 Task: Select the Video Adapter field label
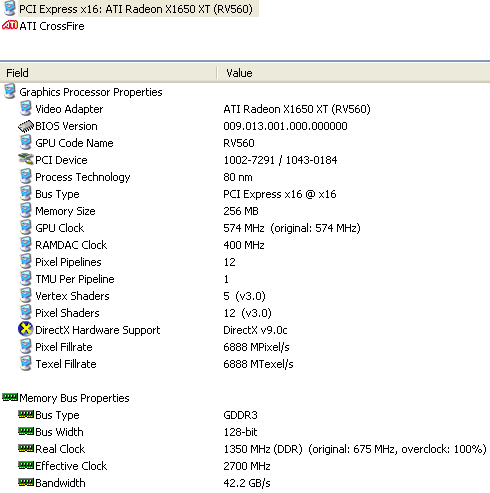tap(69, 109)
